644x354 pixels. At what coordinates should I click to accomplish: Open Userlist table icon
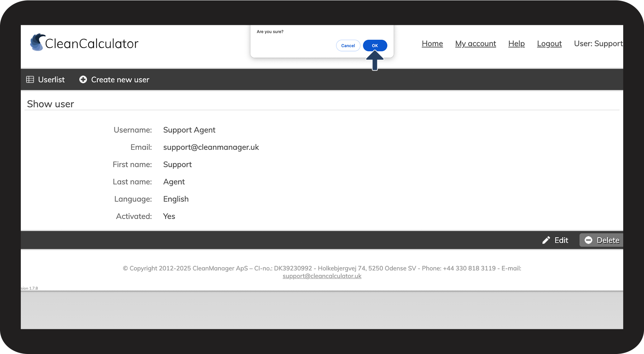[x=30, y=79]
